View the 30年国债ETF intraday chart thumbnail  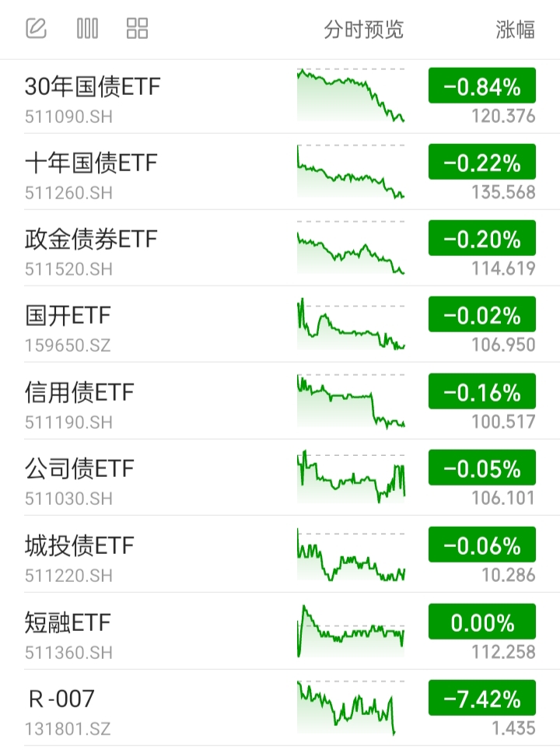coord(351,95)
